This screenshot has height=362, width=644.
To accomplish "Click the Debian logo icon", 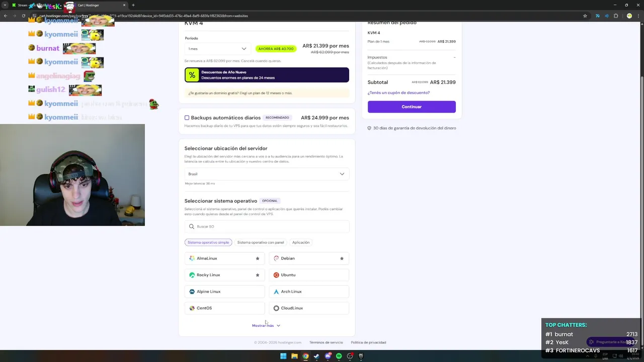I will 276,258.
